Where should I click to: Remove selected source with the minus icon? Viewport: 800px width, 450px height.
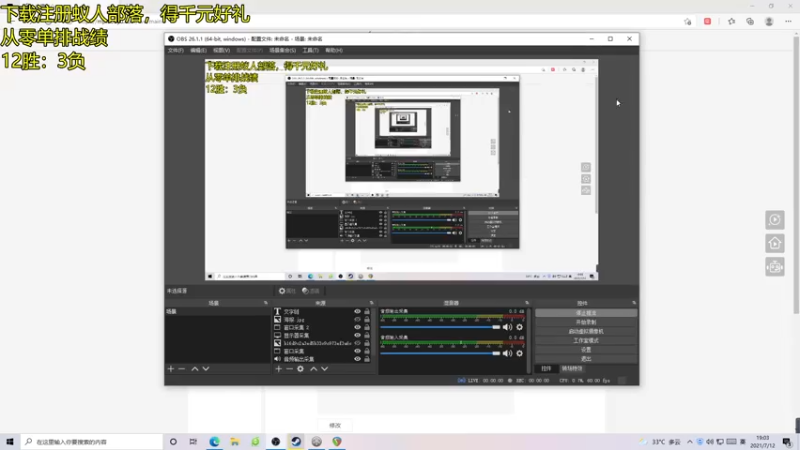pos(289,369)
